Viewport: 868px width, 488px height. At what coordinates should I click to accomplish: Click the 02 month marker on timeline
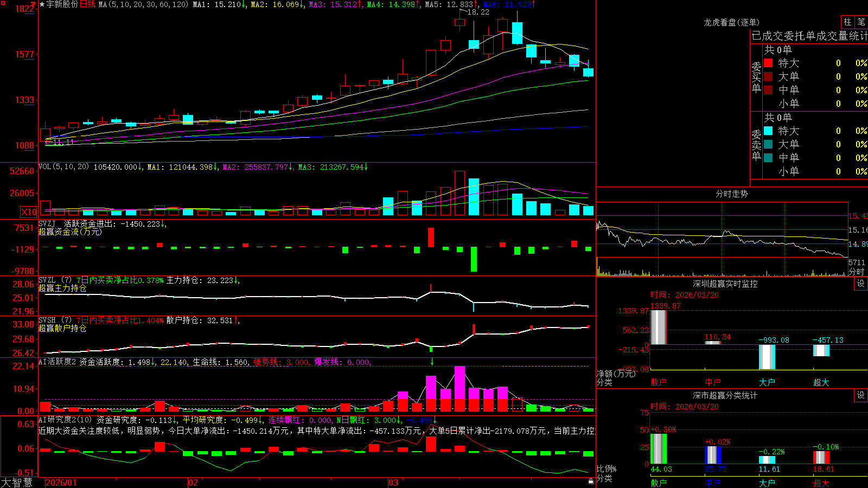tap(193, 483)
